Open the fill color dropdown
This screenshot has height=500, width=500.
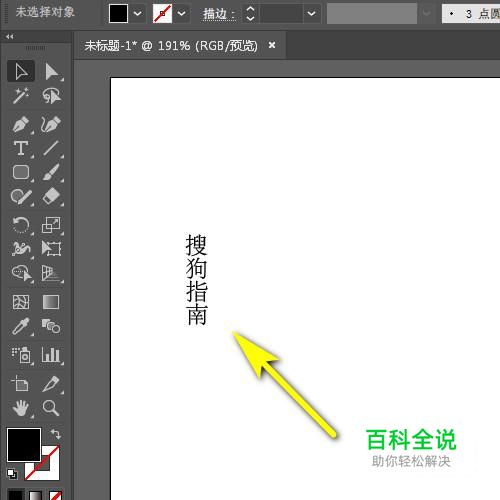click(138, 14)
